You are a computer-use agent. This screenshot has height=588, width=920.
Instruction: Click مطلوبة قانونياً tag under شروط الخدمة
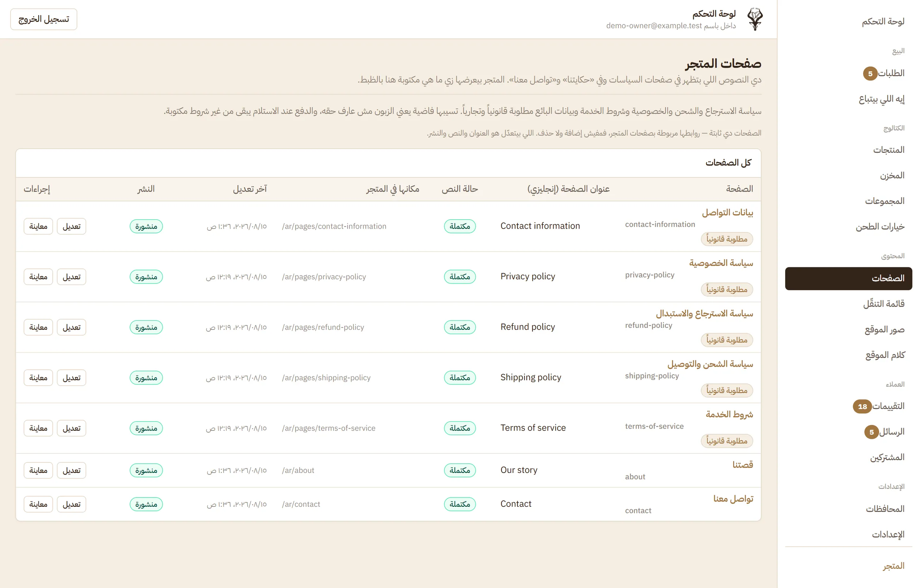coord(727,441)
